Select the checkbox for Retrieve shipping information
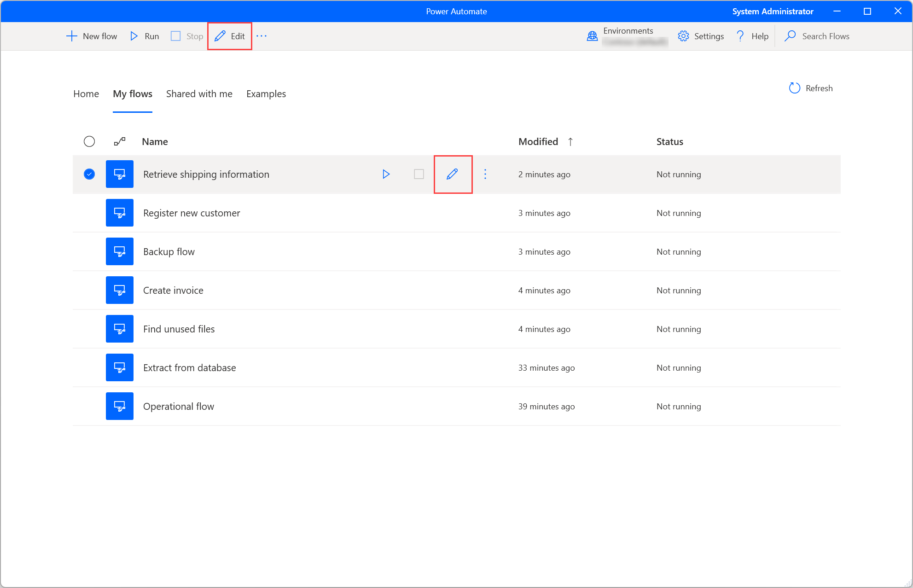Image resolution: width=913 pixels, height=588 pixels. [90, 174]
